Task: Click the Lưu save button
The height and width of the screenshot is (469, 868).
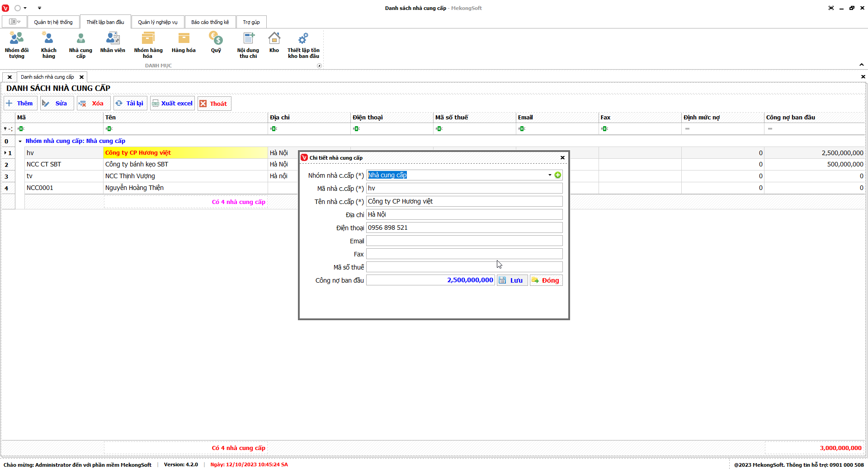Action: pyautogui.click(x=512, y=280)
